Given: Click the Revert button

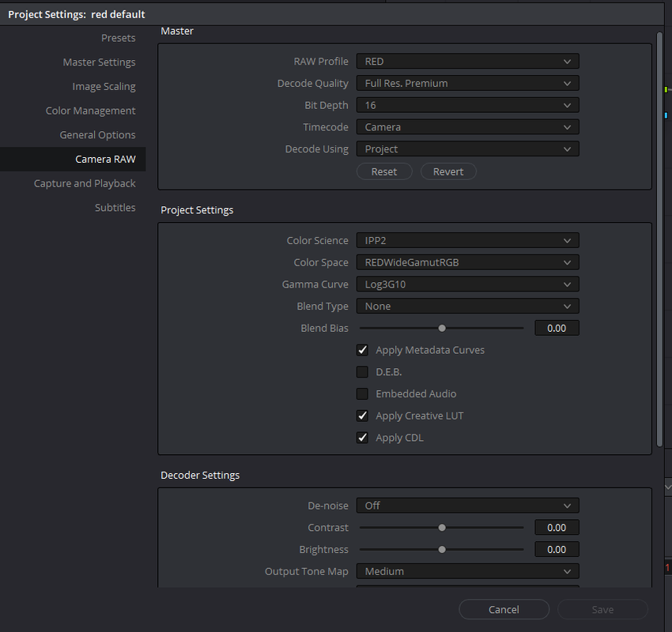Looking at the screenshot, I should 448,171.
